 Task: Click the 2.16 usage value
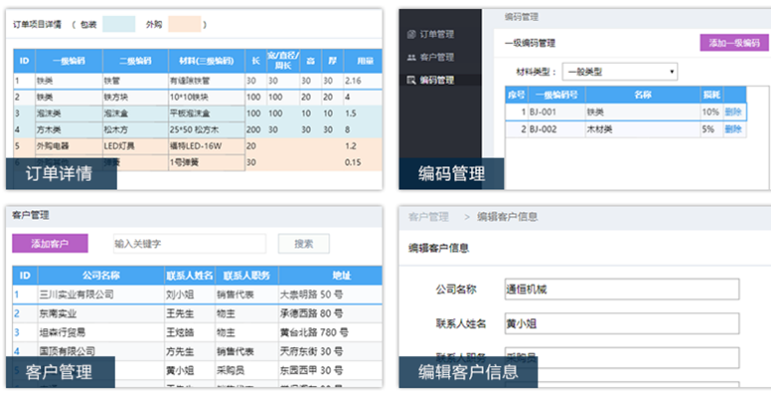point(353,81)
